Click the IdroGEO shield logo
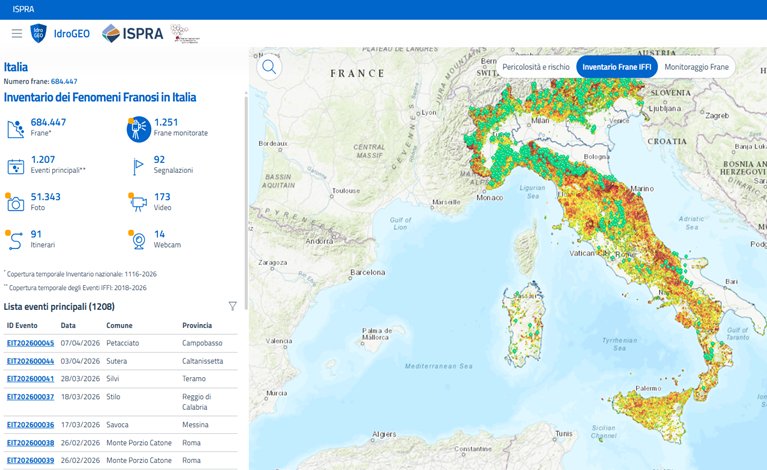Viewport: 767px width, 470px height. coord(39,33)
